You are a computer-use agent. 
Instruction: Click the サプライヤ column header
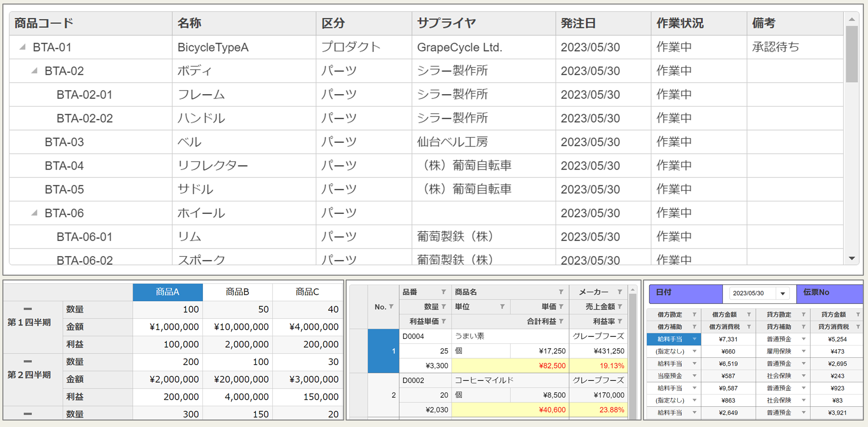point(483,24)
